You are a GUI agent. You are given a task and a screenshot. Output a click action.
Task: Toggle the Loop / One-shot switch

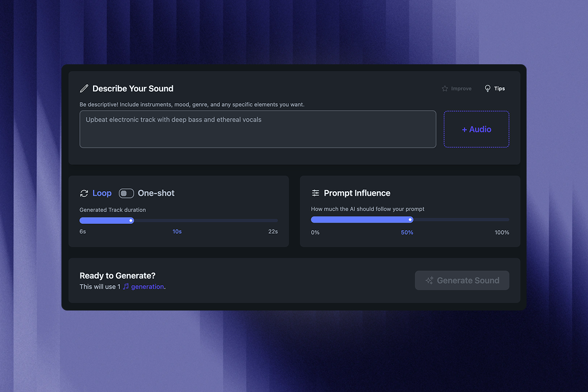pyautogui.click(x=126, y=193)
